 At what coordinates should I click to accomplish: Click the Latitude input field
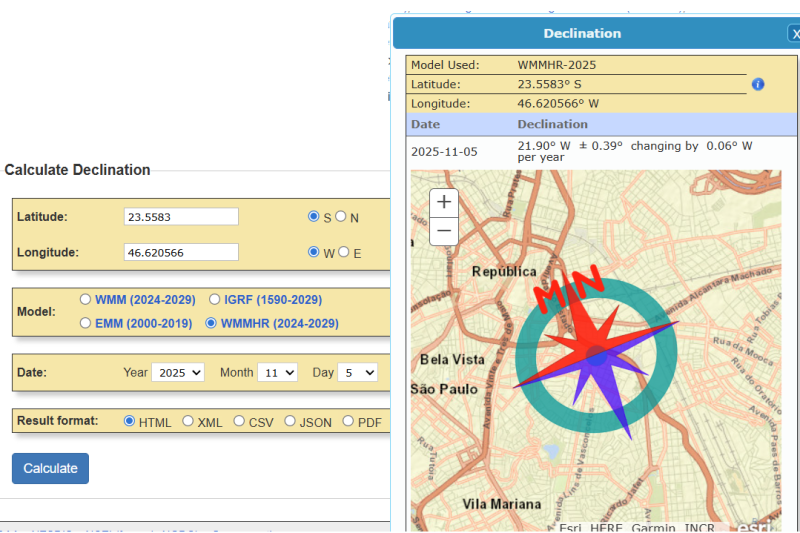click(182, 217)
